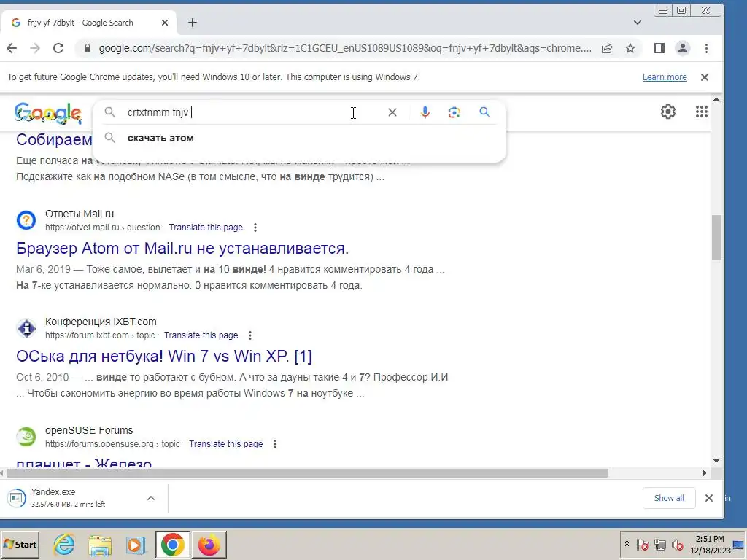Open the Chrome side panel
The image size is (747, 560).
[659, 48]
